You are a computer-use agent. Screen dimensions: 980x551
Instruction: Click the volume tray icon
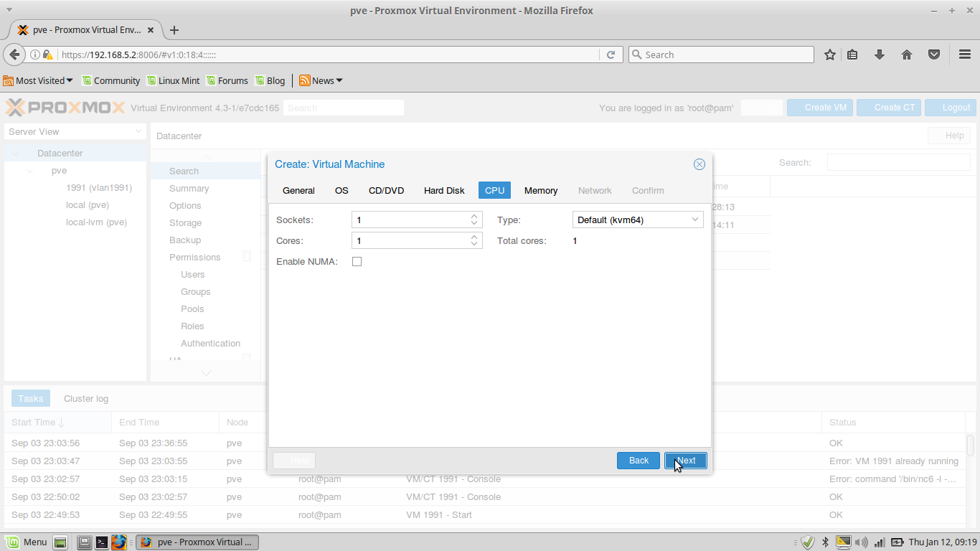862,542
